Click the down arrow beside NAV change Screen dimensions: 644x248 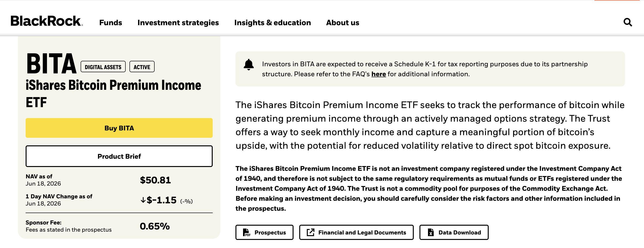pyautogui.click(x=143, y=200)
